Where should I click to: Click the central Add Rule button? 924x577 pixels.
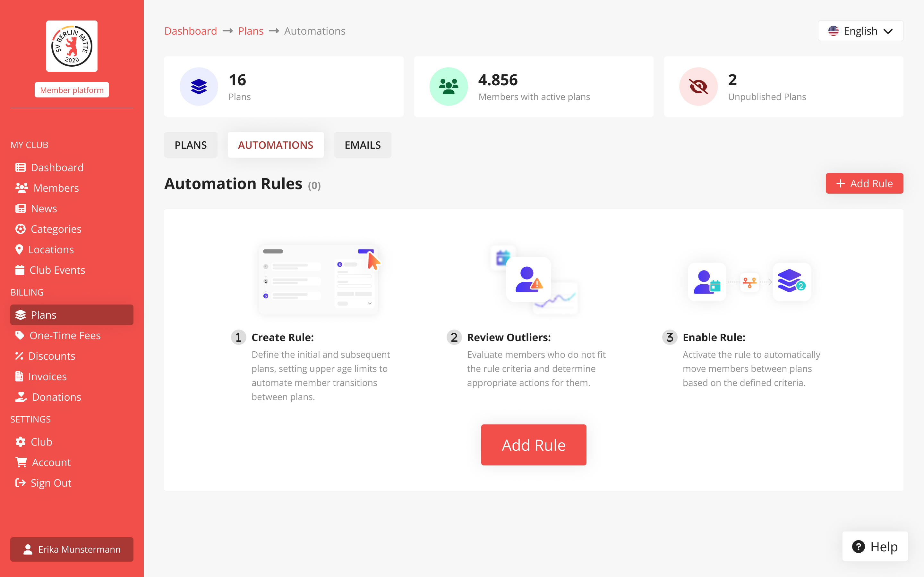pos(534,445)
